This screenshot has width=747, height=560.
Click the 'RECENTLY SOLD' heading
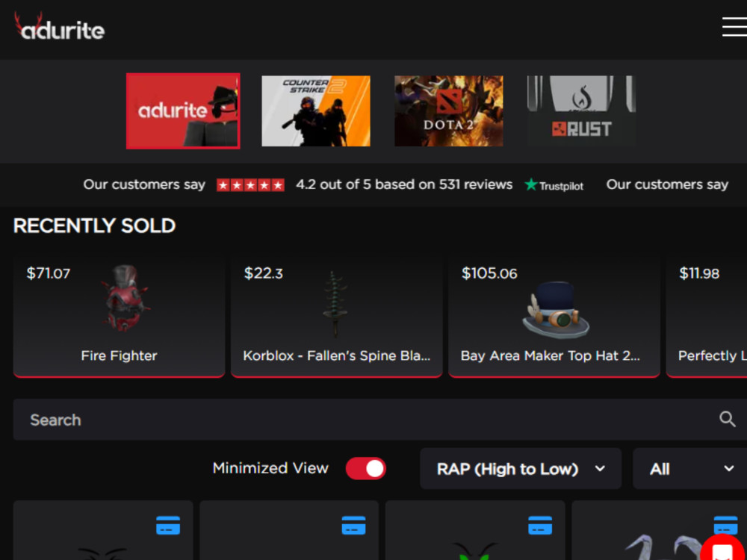[94, 225]
